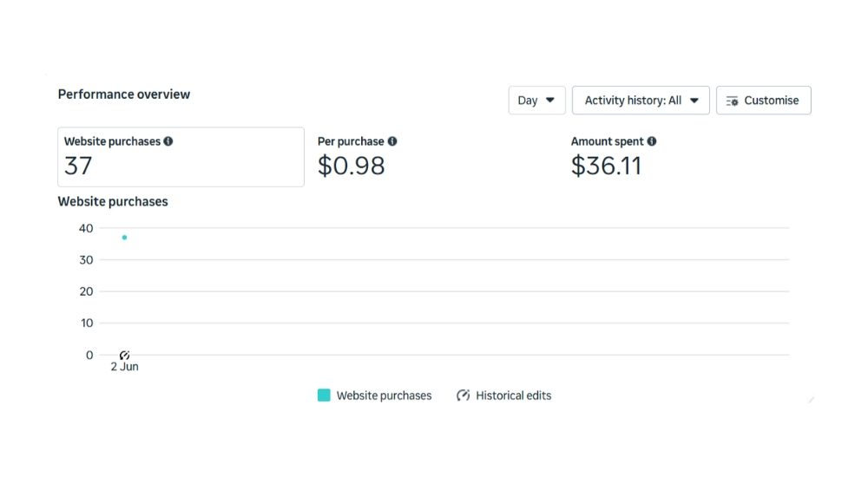Click the Performance overview heading

tap(124, 95)
